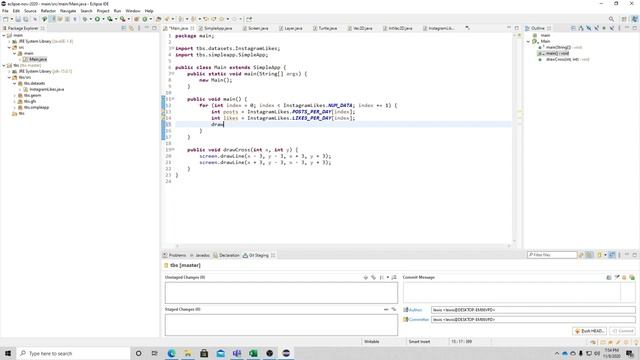Click Collapse All in Package Explorer
Image resolution: width=640 pixels, height=360 pixels.
tap(124, 28)
